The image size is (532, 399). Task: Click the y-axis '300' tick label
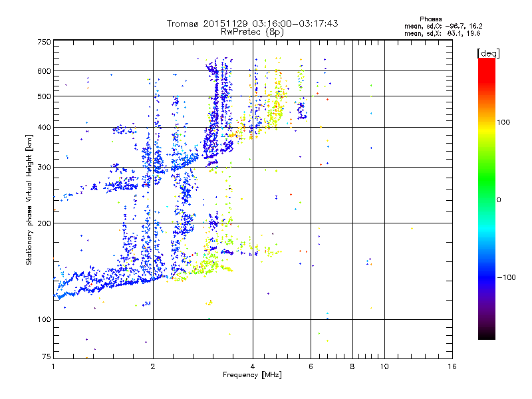[x=45, y=167]
